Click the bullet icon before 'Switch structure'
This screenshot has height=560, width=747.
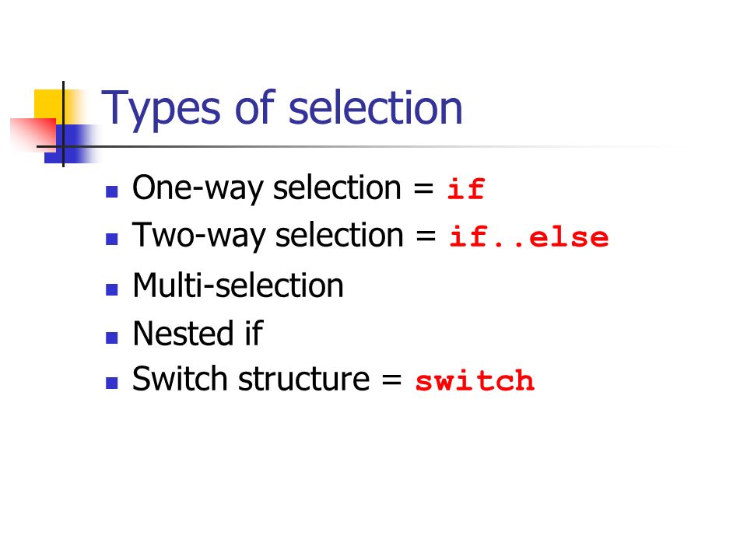(x=112, y=383)
